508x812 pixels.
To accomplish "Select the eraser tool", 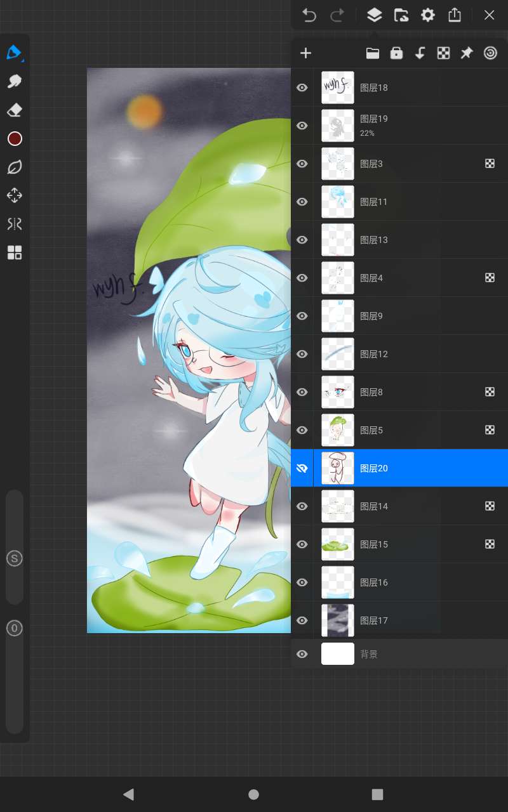I will pos(14,110).
